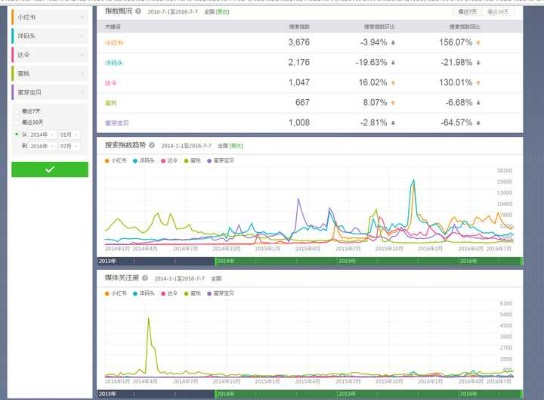
Task: Click the up arrow next to 130.01%
Action: [x=478, y=83]
